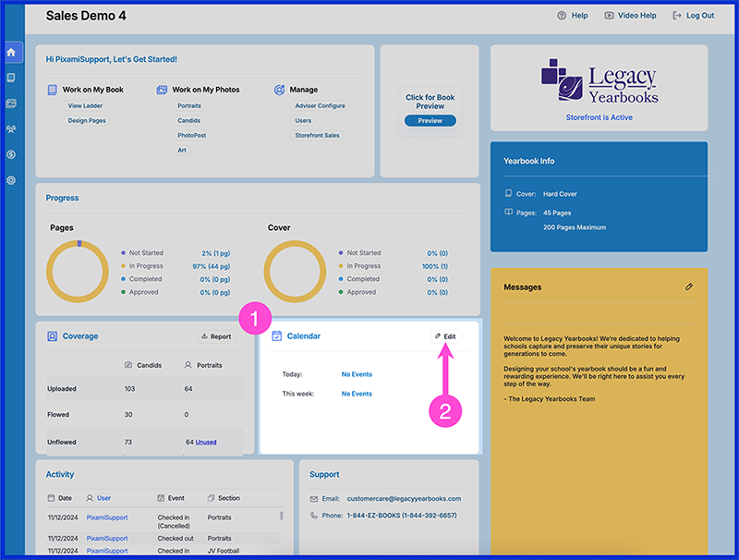Download the Coverage Report
The image size is (739, 560).
tap(217, 336)
